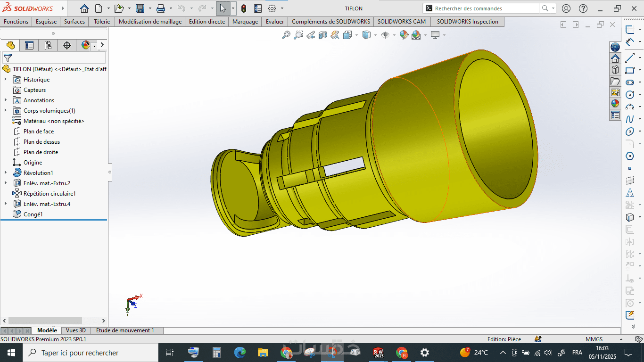
Task: Click the search commands input field
Action: (x=487, y=8)
